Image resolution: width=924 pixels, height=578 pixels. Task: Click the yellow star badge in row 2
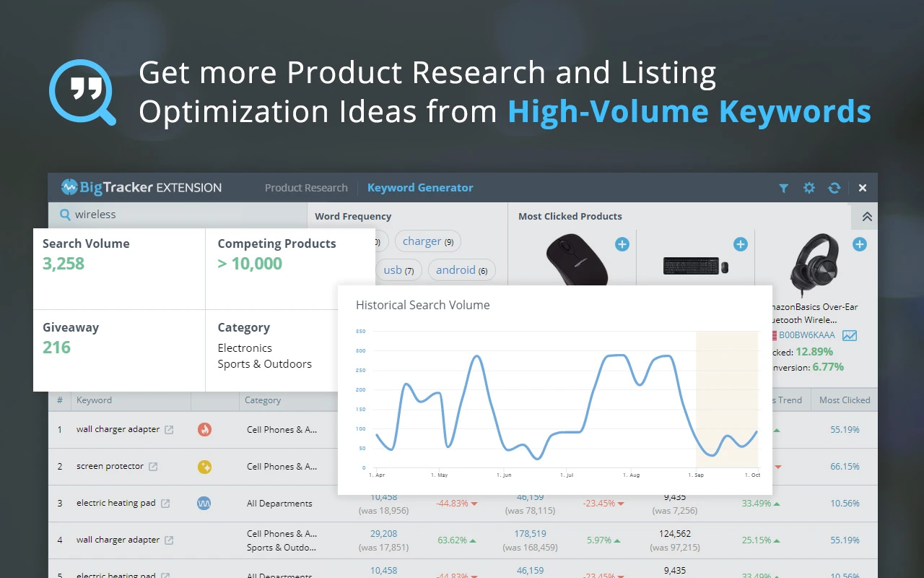point(204,467)
